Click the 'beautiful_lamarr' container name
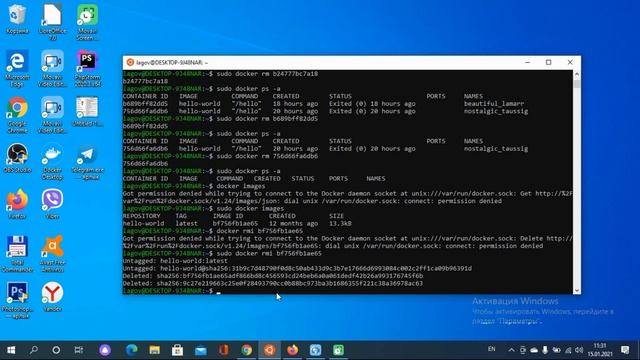Viewport: 640px width, 360px height. tap(493, 104)
